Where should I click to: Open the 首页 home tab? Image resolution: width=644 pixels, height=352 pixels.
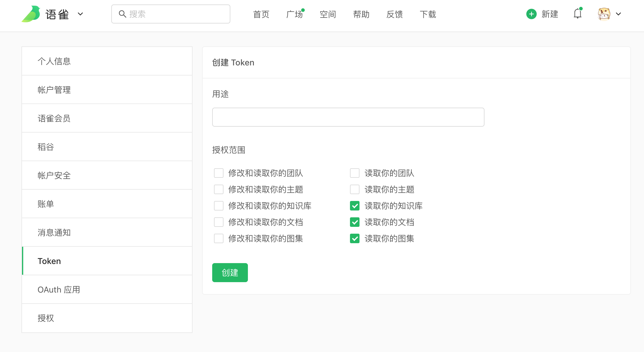pyautogui.click(x=261, y=14)
